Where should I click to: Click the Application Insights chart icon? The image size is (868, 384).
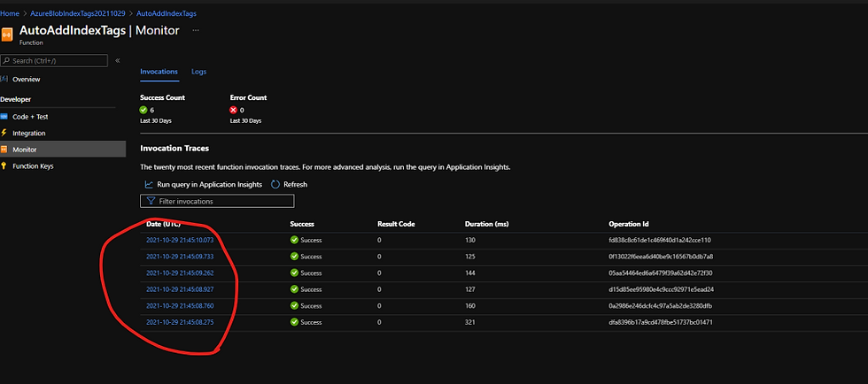149,184
